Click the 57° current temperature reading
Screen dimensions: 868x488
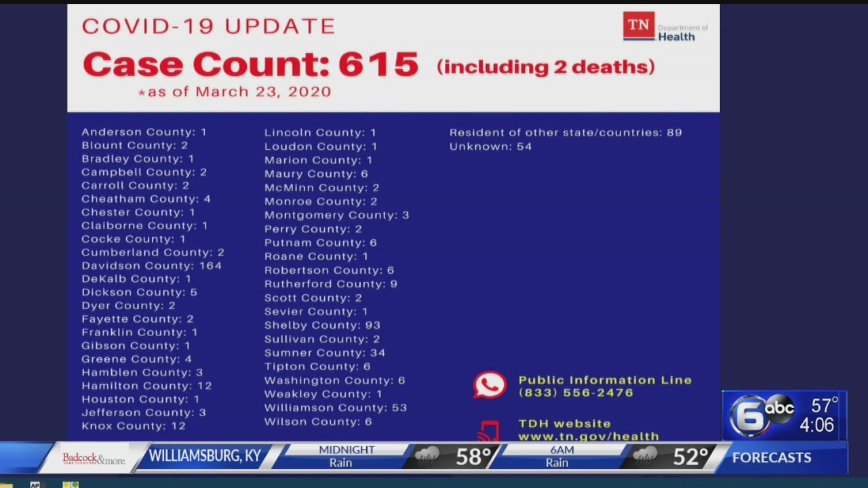(825, 405)
